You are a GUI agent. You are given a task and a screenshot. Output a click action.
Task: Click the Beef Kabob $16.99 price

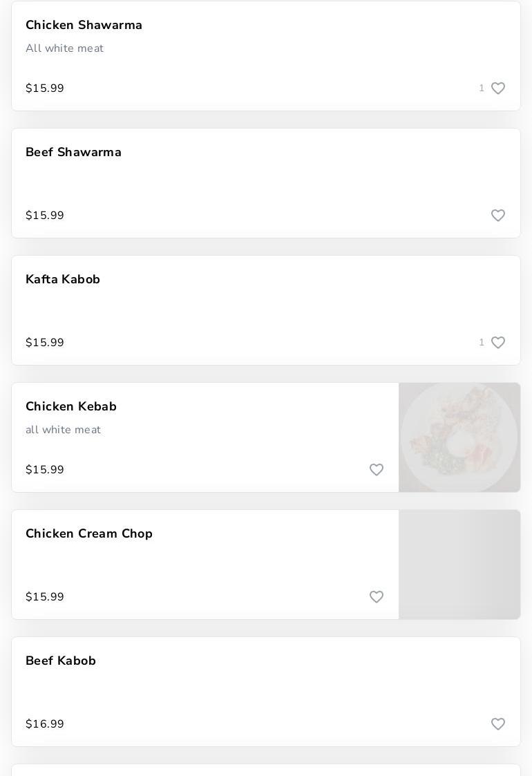coord(45,724)
